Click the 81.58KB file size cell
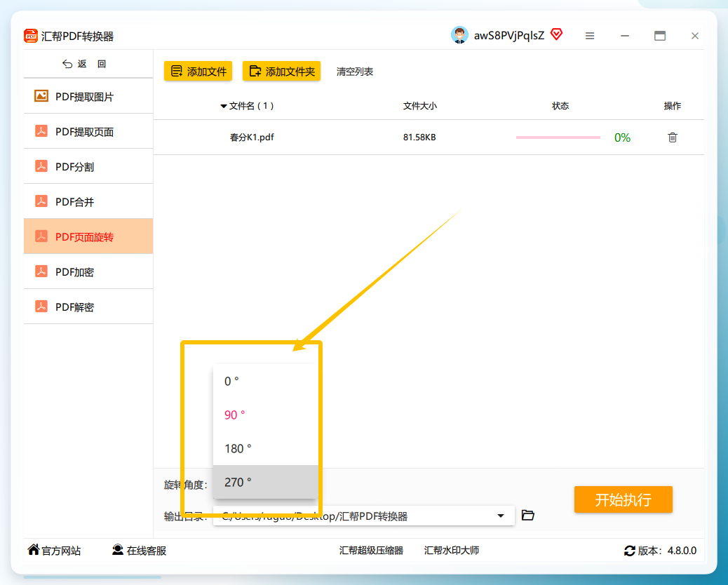The height and width of the screenshot is (585, 728). (x=419, y=137)
